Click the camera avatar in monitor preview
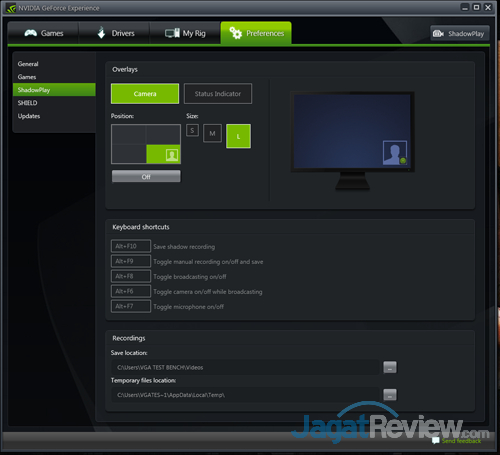 (x=395, y=153)
